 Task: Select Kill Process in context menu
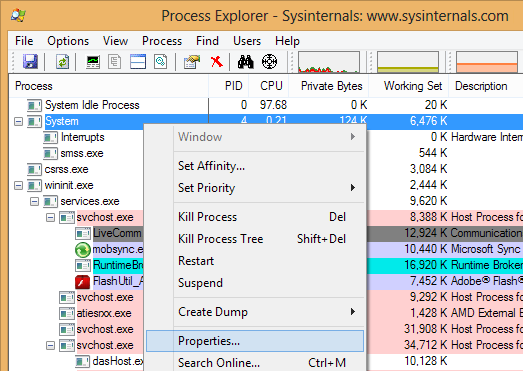255,217
